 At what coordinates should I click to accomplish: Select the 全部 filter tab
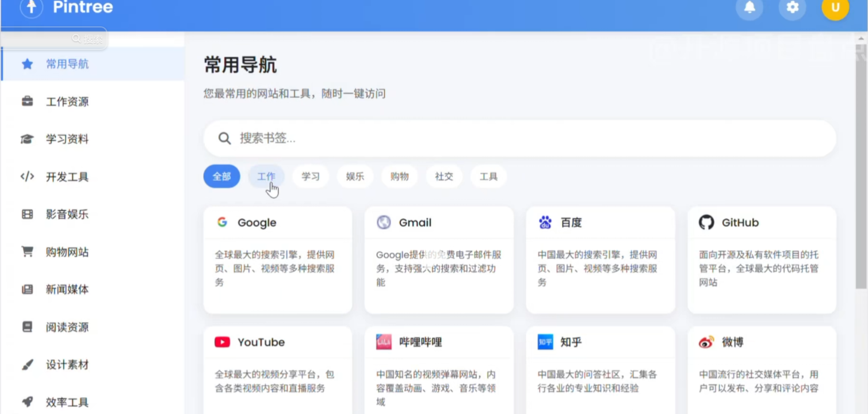click(221, 176)
